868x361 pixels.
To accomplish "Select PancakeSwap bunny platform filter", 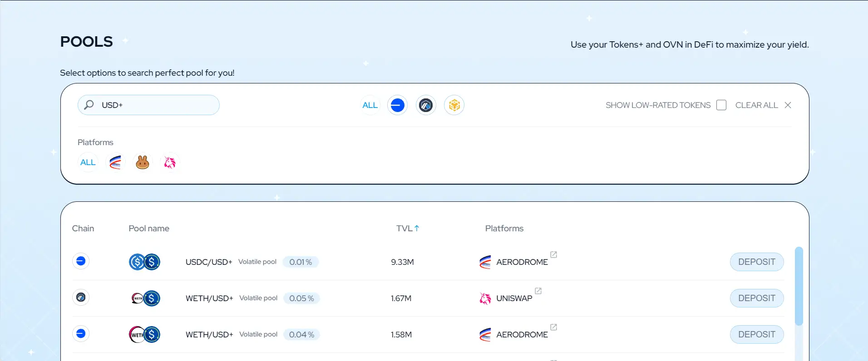I will (143, 162).
